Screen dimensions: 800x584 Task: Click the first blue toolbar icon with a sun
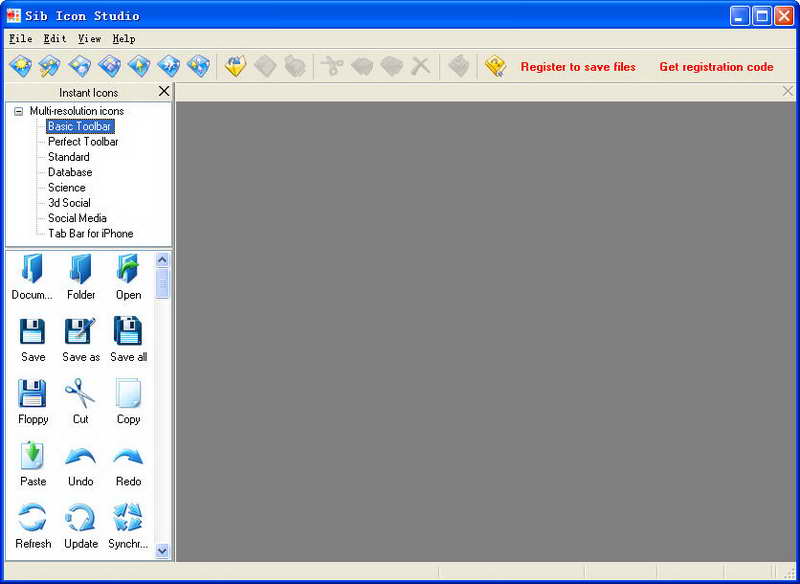(21, 66)
